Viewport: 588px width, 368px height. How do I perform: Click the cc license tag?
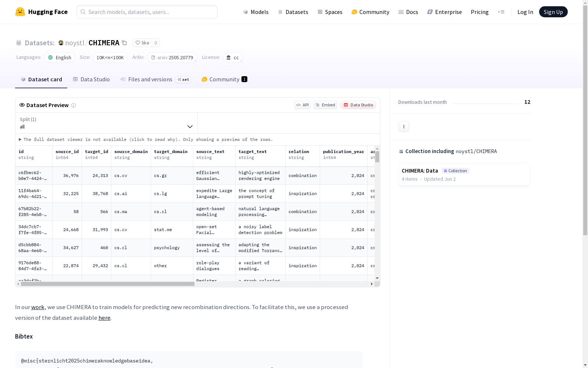[233, 57]
